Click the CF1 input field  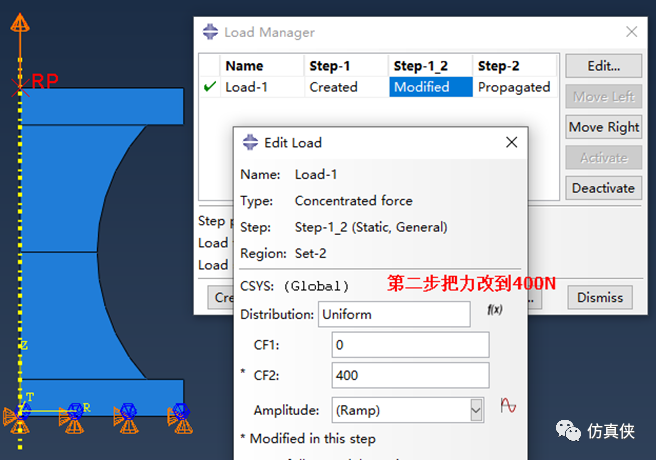point(410,345)
